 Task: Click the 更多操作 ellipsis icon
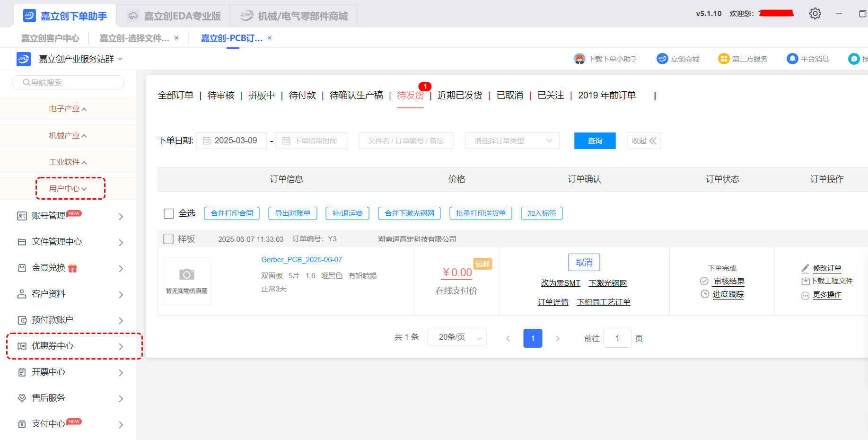pyautogui.click(x=805, y=296)
